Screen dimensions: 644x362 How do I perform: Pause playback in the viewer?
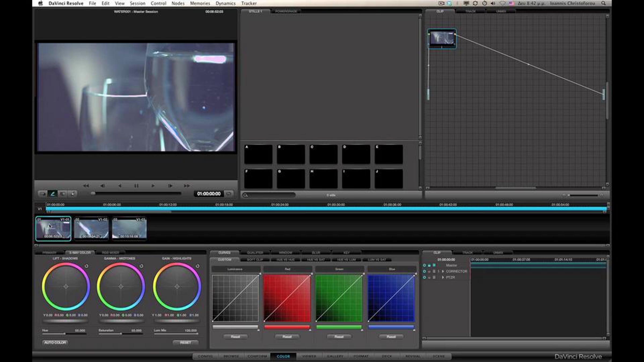[x=136, y=186]
